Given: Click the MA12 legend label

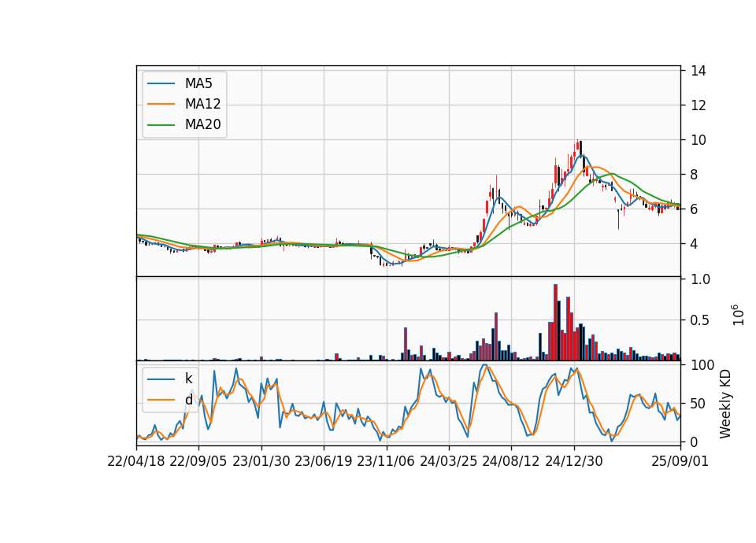Looking at the screenshot, I should (x=202, y=104).
